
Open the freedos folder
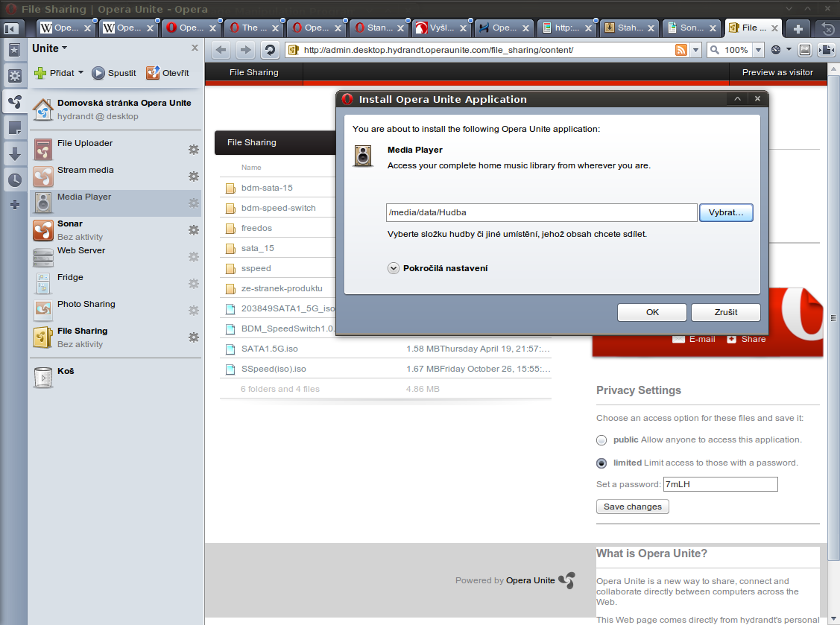[x=256, y=228]
